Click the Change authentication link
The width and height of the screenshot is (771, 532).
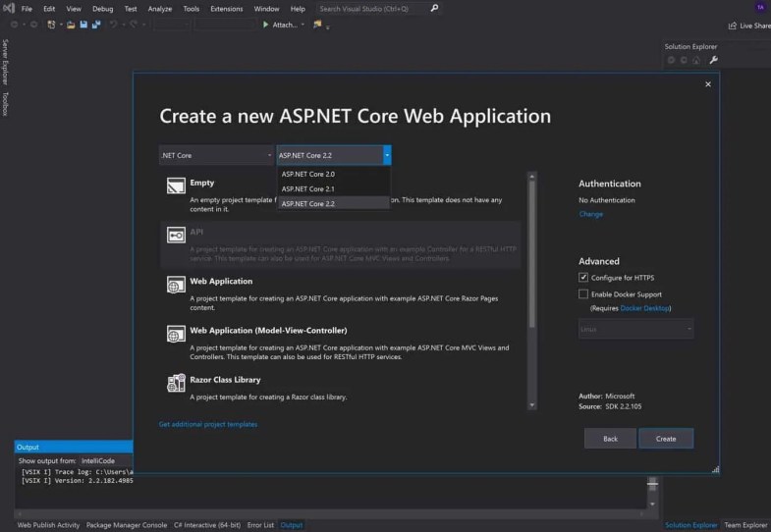[590, 214]
